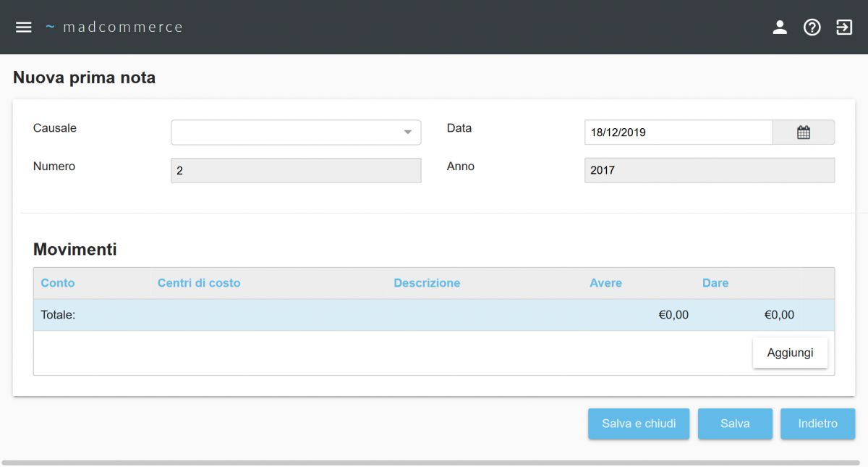868x467 pixels.
Task: Select the Anno field
Action: tap(709, 171)
